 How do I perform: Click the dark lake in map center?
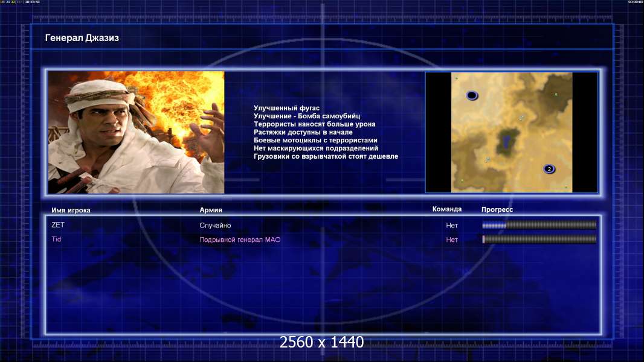coord(507,141)
